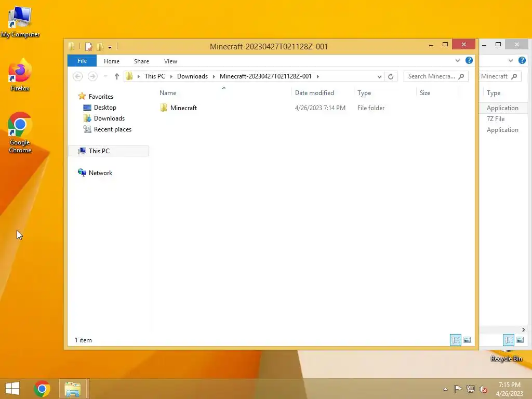Select Favorites in the navigation pane
Viewport: 532px width, 399px height.
[x=101, y=96]
